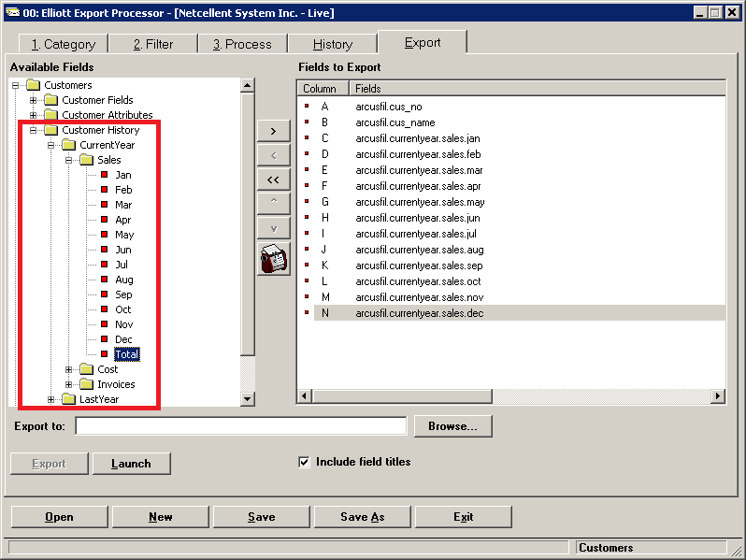Click Available Fields scrollbar down arrow
Image resolution: width=746 pixels, height=560 pixels.
click(248, 398)
